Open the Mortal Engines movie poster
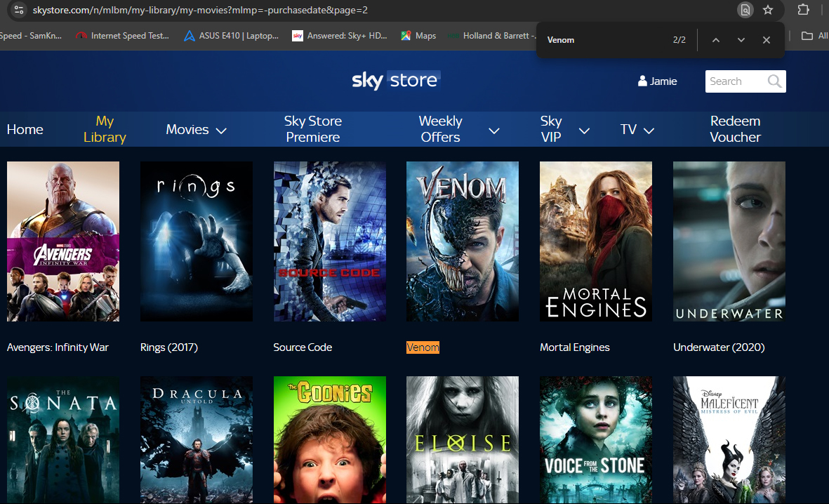The width and height of the screenshot is (829, 504). click(596, 241)
